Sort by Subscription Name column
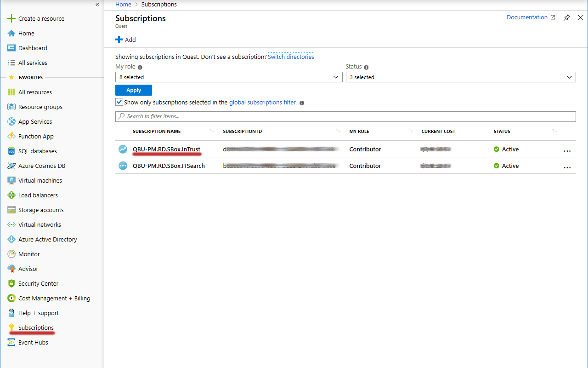Screen dimensions: 588x368 (x=157, y=131)
